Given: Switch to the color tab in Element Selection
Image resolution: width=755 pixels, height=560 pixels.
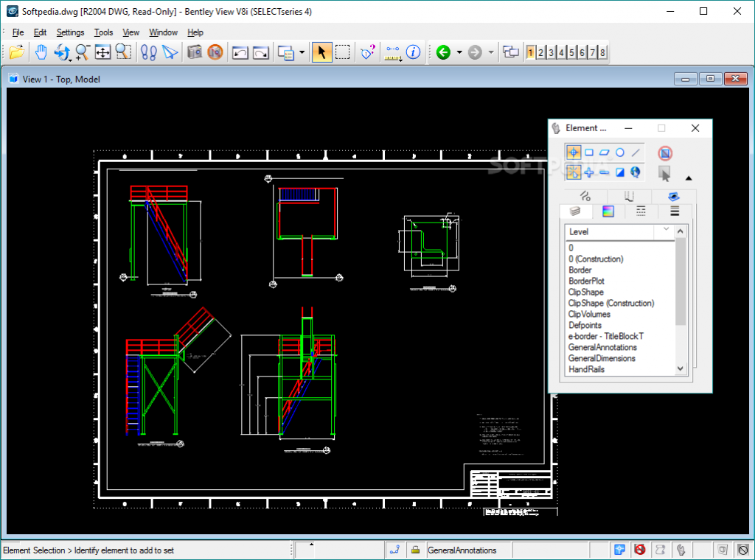Looking at the screenshot, I should [607, 211].
